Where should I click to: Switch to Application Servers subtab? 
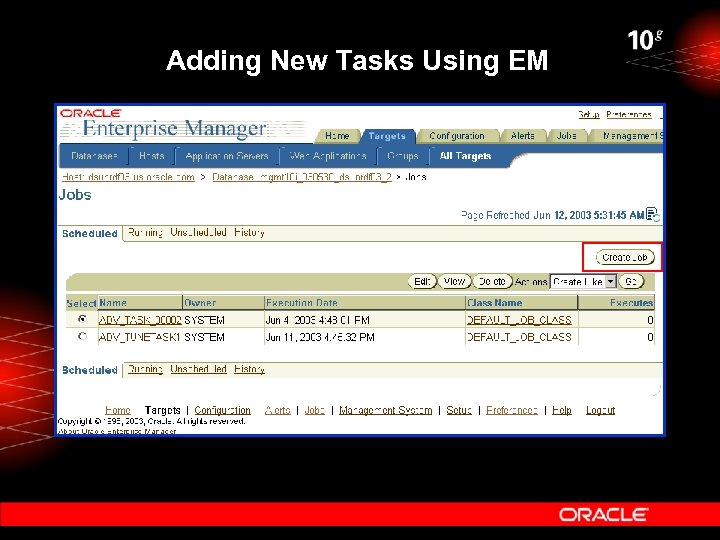point(227,156)
